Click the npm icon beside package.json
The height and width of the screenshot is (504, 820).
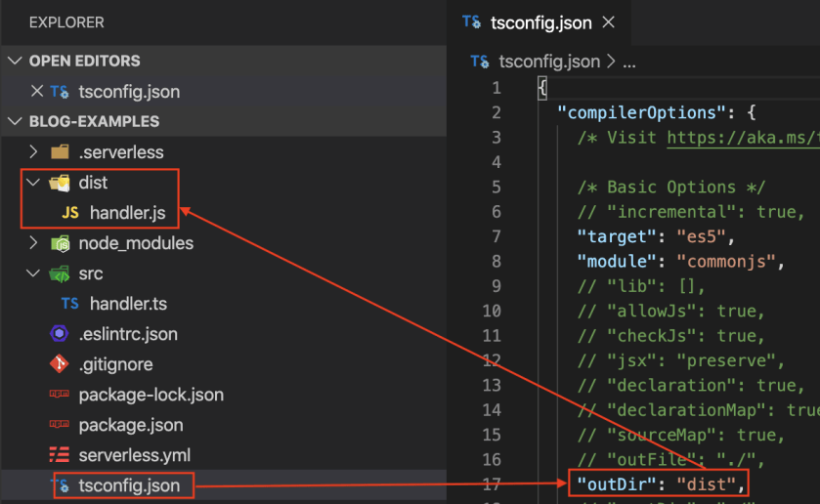coord(59,424)
